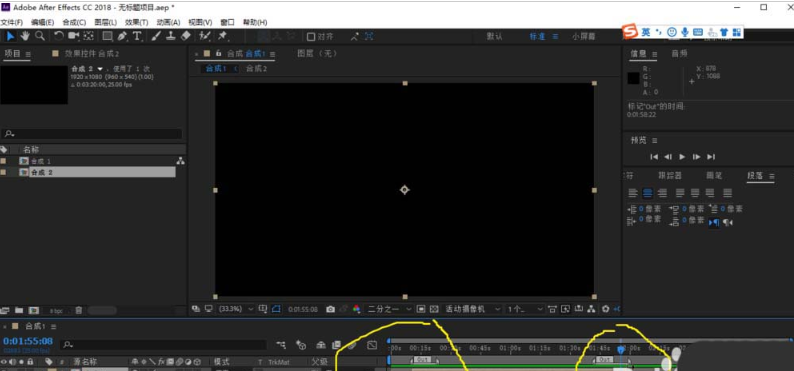Delete selected project item with trash icon
The image size is (794, 371).
click(79, 310)
